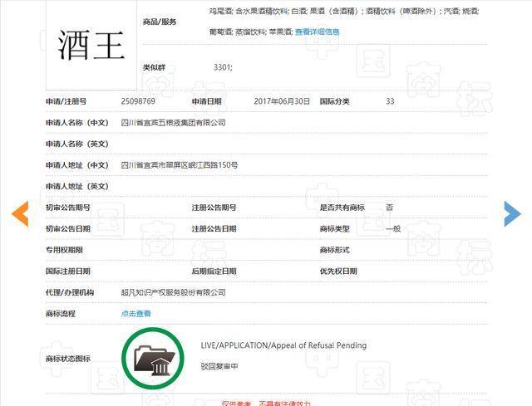Screen dimensions: 532x406
Task: Click the 酒王 trademark image
Action: point(91,45)
